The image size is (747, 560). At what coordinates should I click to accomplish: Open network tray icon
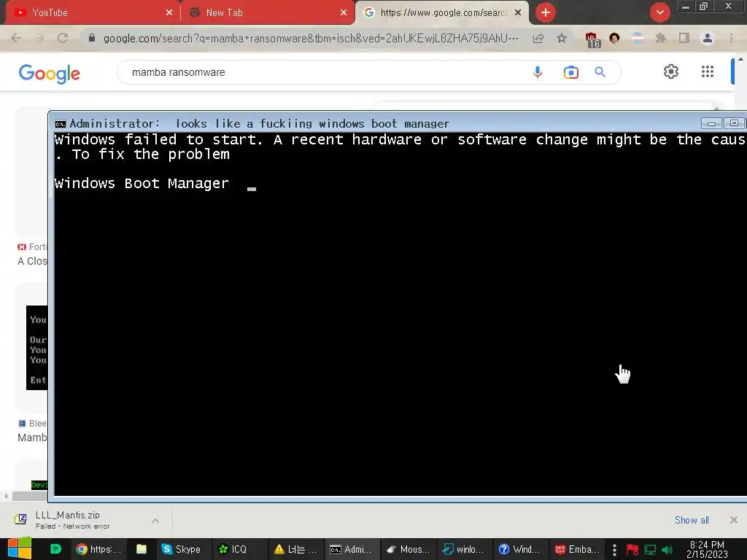pos(650,550)
